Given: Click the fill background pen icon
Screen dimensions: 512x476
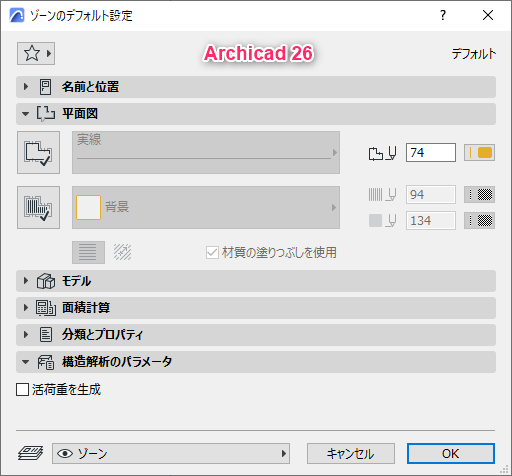Looking at the screenshot, I should pos(383,220).
